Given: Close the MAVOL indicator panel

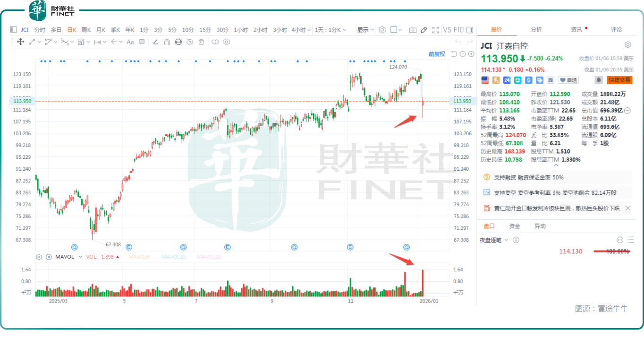Looking at the screenshot, I should click(49, 257).
